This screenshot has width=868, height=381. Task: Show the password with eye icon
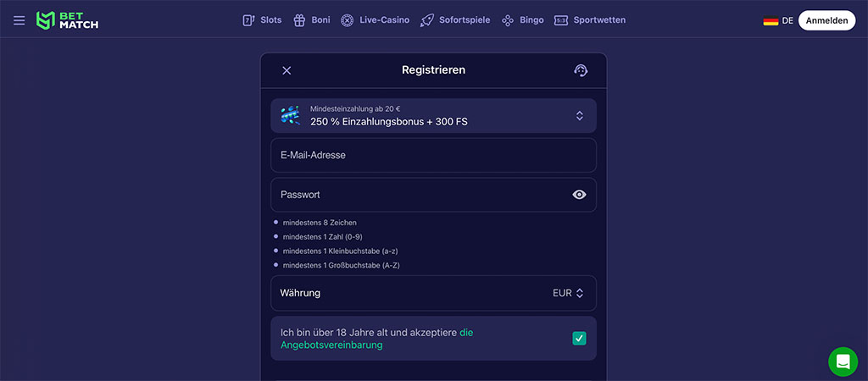pos(579,195)
